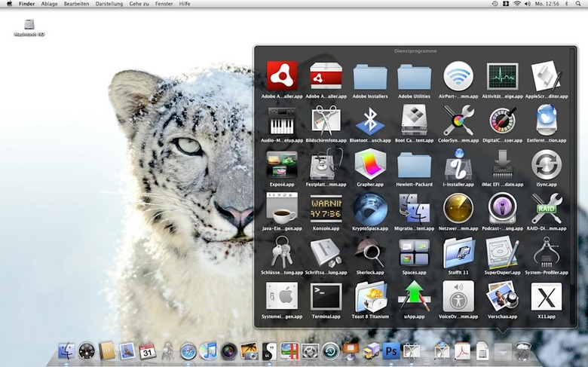Screen dimensions: 588x367
Task: Open the Toast 8 Titanium folder
Action: (x=370, y=296)
